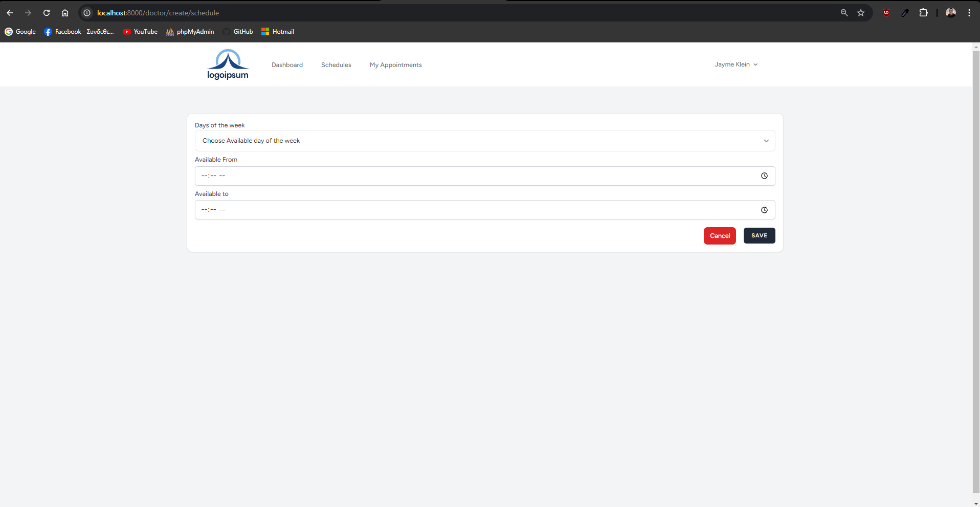This screenshot has width=980, height=507.
Task: Click the page vertical scrollbar
Action: (976, 271)
